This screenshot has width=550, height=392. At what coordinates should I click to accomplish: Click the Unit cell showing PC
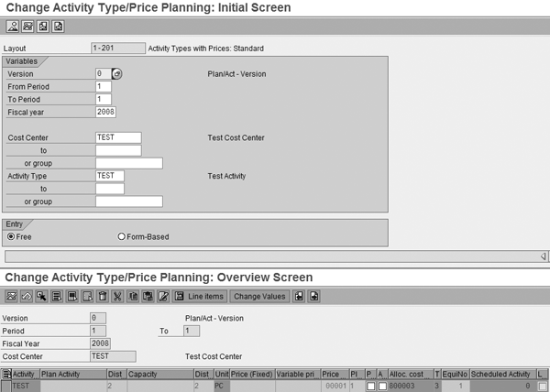pyautogui.click(x=222, y=386)
